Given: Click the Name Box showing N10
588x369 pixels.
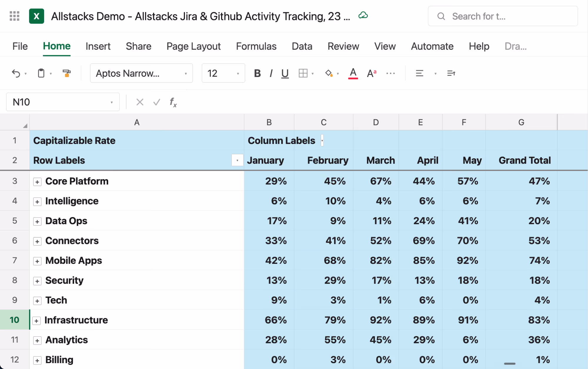Looking at the screenshot, I should 63,102.
